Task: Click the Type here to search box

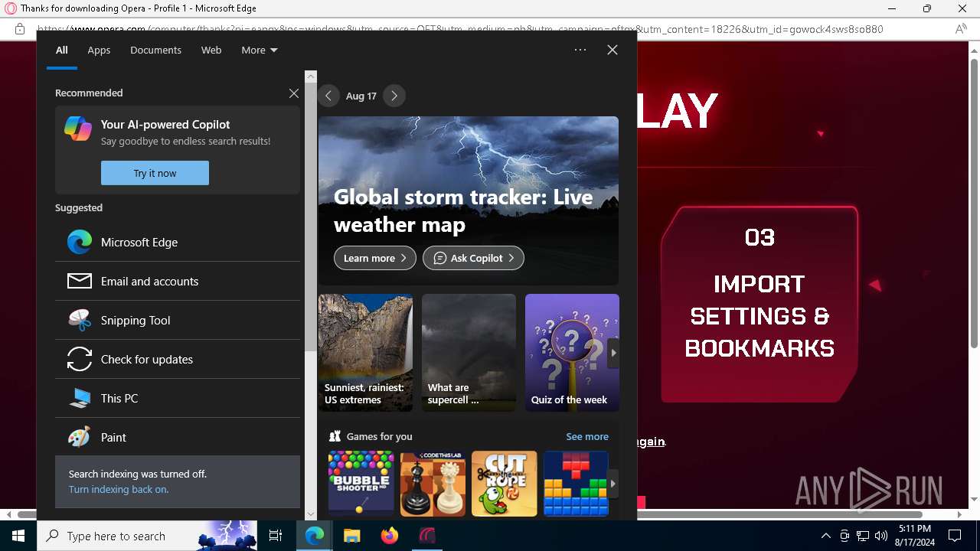Action: click(x=147, y=536)
